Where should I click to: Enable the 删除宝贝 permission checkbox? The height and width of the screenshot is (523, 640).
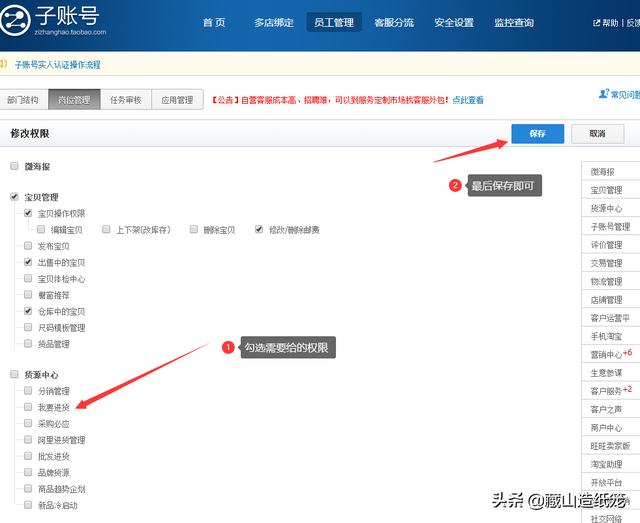pyautogui.click(x=191, y=230)
